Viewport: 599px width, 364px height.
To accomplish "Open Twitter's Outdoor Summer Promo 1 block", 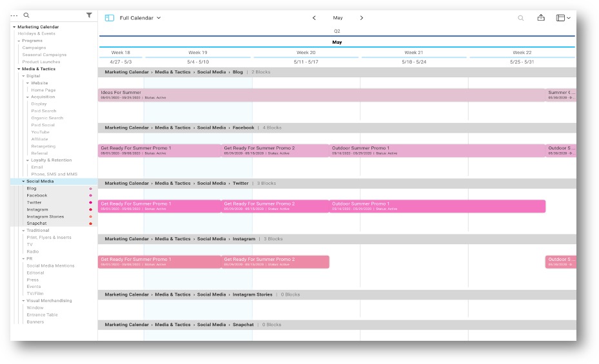I will point(437,206).
